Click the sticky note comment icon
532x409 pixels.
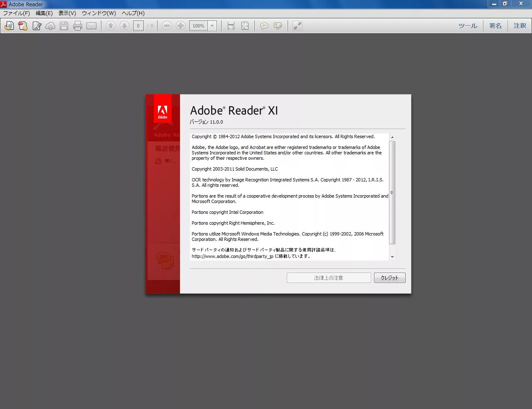264,26
